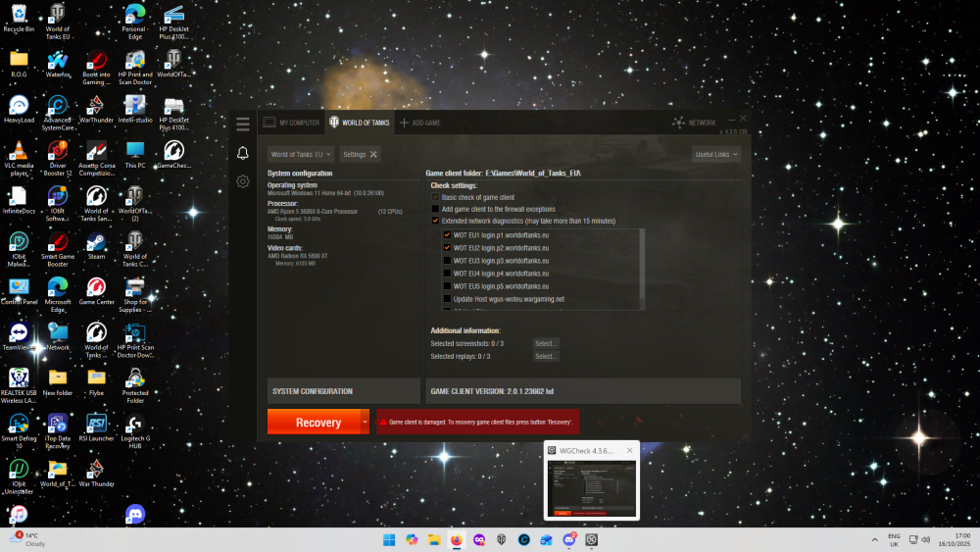The width and height of the screenshot is (980, 552).
Task: Click the WGCheck icon in taskbar
Action: (591, 539)
